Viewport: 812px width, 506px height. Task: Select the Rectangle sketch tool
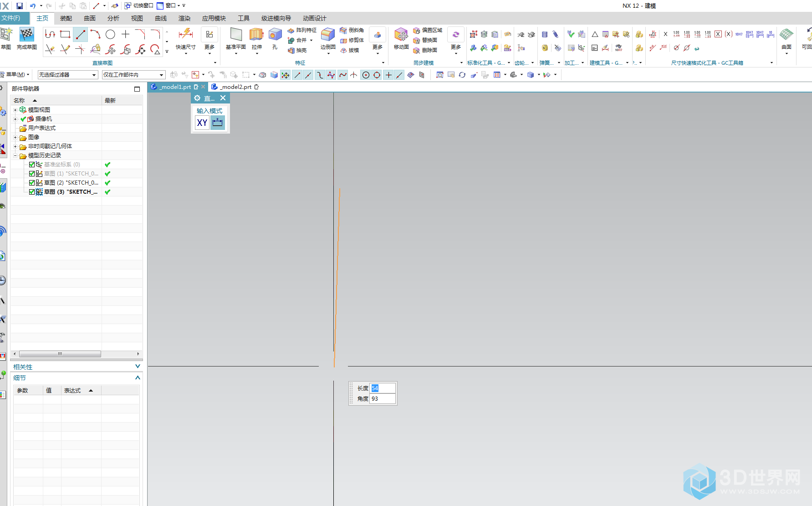[65, 34]
